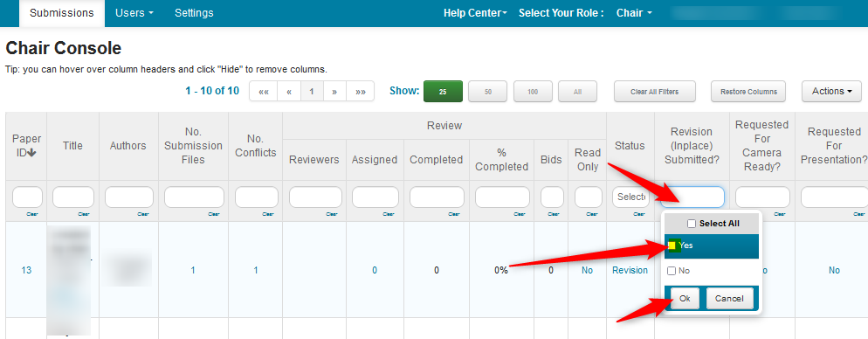Focus the Reviewers filter field
The width and height of the screenshot is (868, 339).
click(315, 197)
